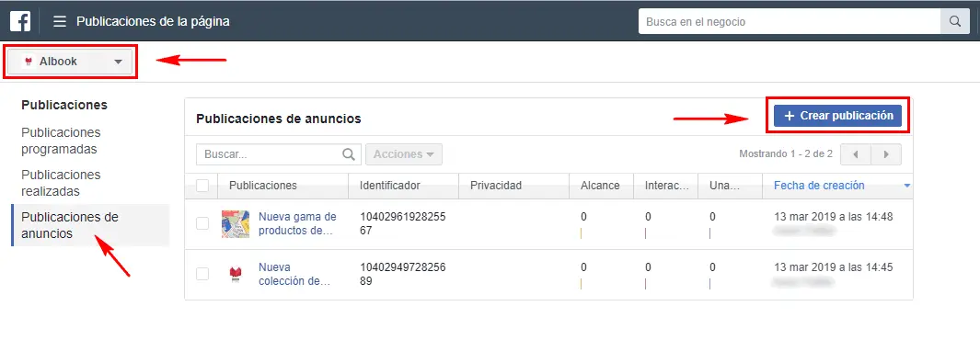980x340 pixels.
Task: Sort by Fecha de creación column
Action: [819, 186]
